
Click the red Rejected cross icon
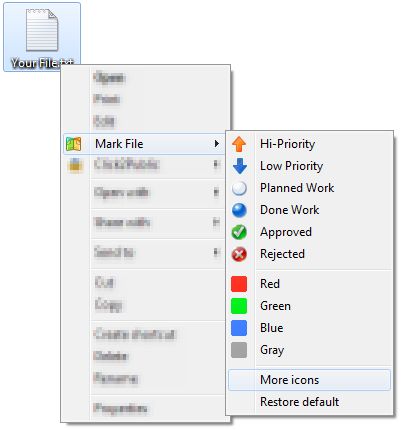click(239, 254)
